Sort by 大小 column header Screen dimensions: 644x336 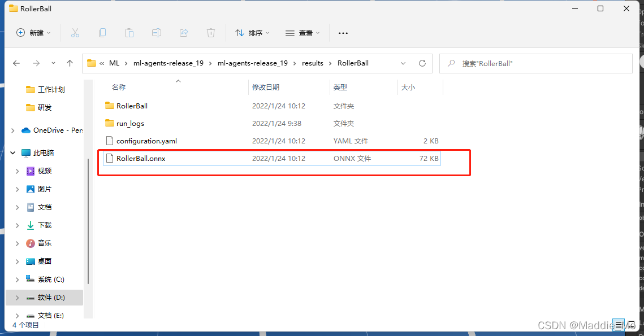click(x=408, y=88)
